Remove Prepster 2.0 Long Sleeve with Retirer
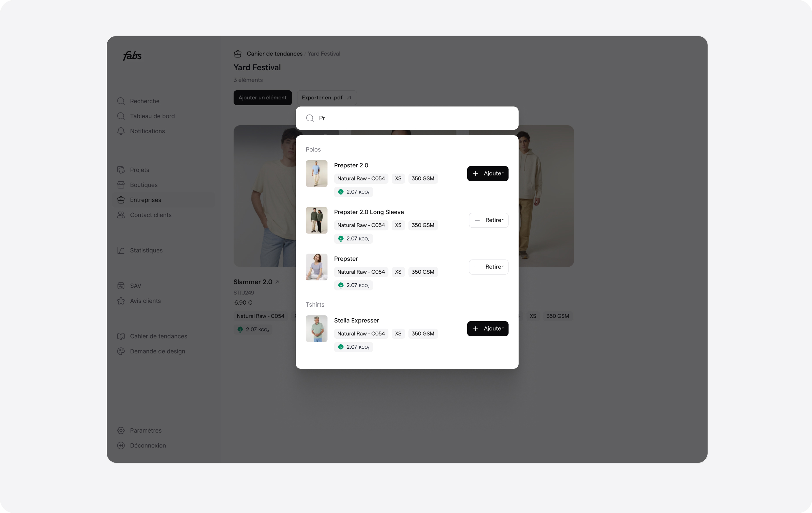Screen dimensions: 812x513 [489, 220]
